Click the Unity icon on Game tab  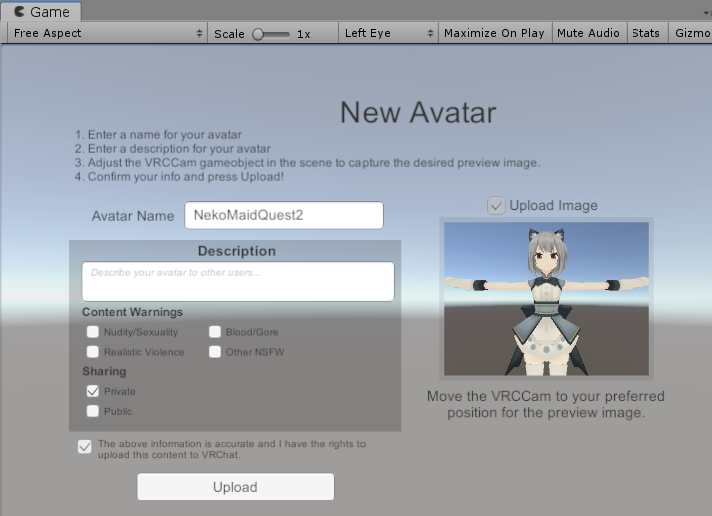(x=19, y=11)
